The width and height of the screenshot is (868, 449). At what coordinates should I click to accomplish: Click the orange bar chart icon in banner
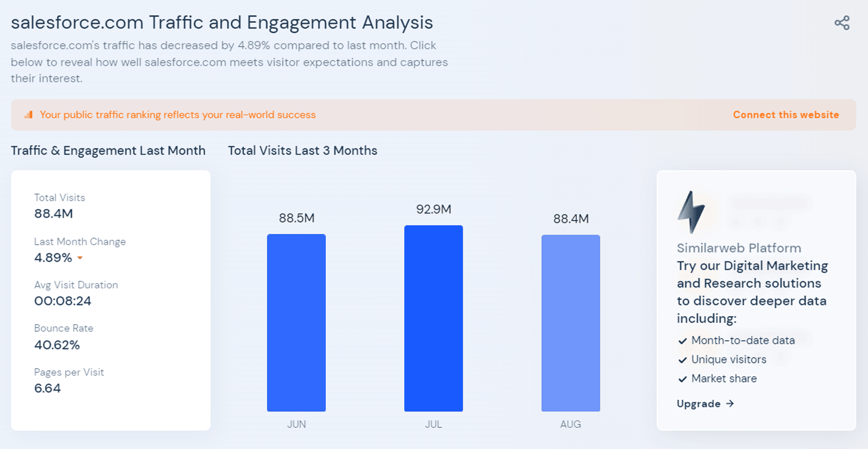coord(28,115)
